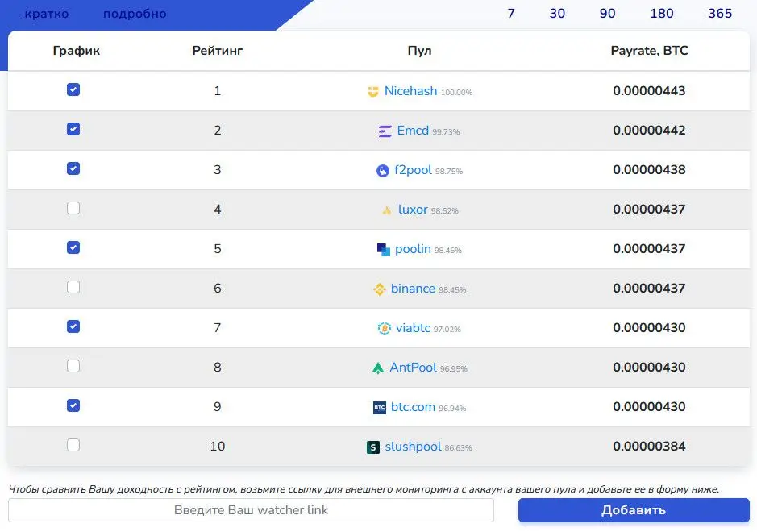The width and height of the screenshot is (757, 532).
Task: Select the 365 day period
Action: (x=720, y=14)
